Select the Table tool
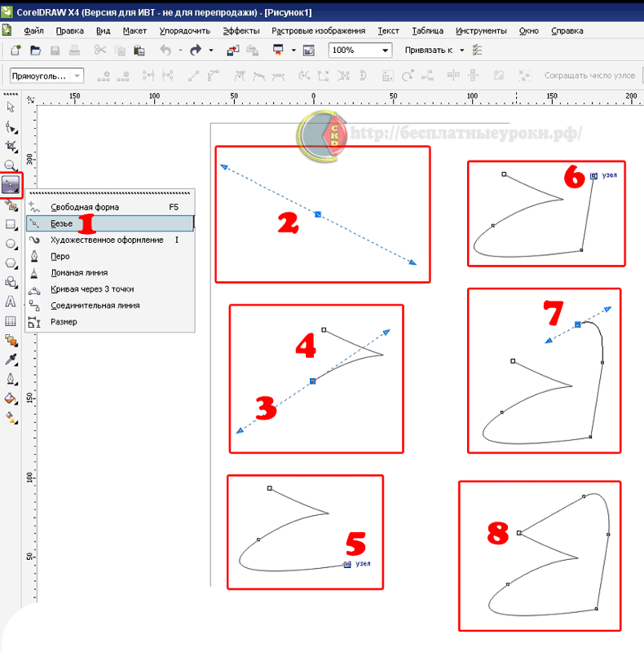 pos(11,320)
